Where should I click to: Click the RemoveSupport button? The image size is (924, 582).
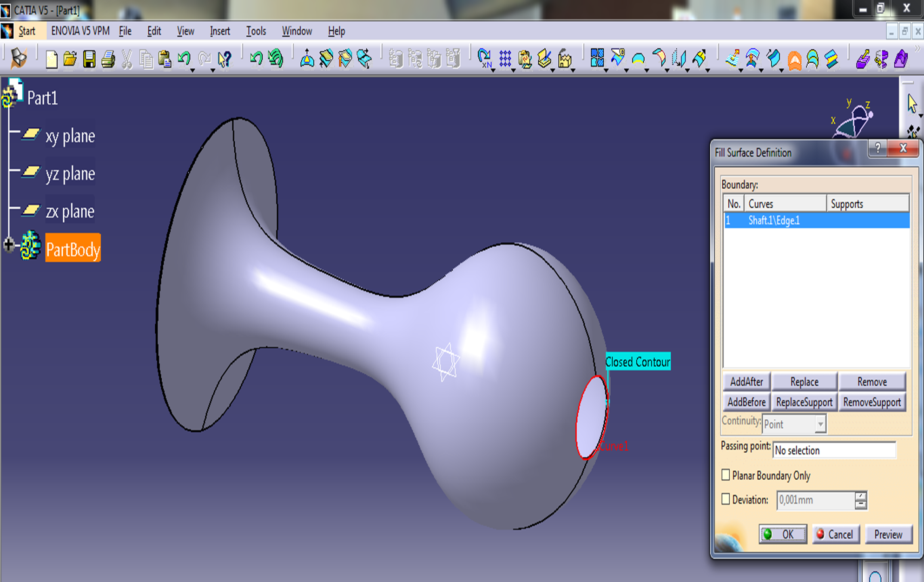pyautogui.click(x=872, y=402)
